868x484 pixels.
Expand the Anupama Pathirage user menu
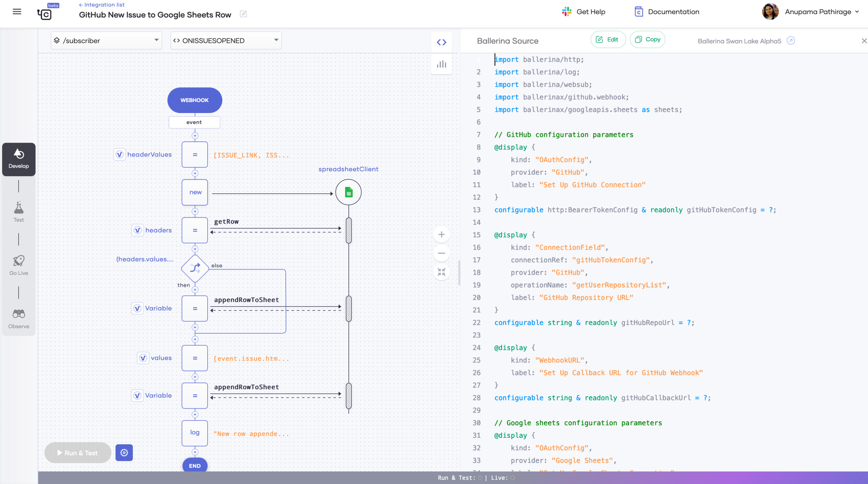tap(817, 12)
